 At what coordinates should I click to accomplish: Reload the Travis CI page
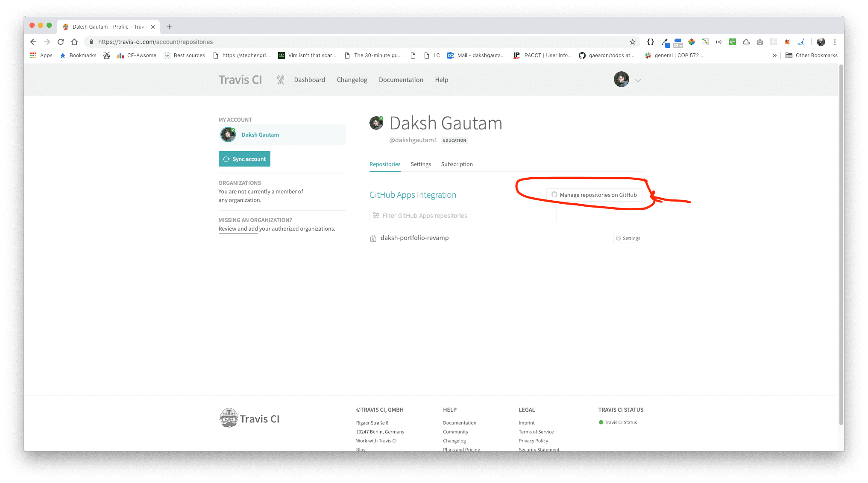tap(61, 42)
